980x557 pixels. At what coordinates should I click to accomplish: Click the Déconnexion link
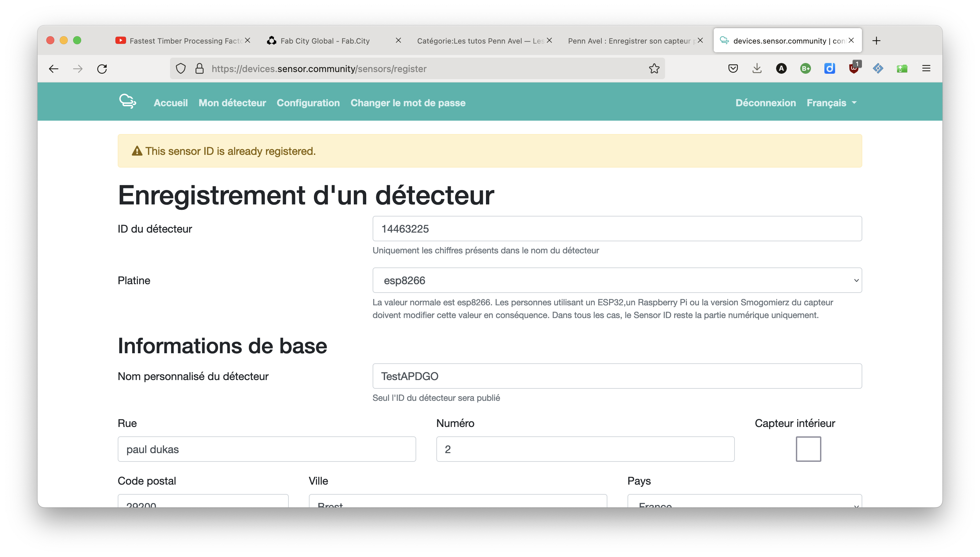[765, 103]
